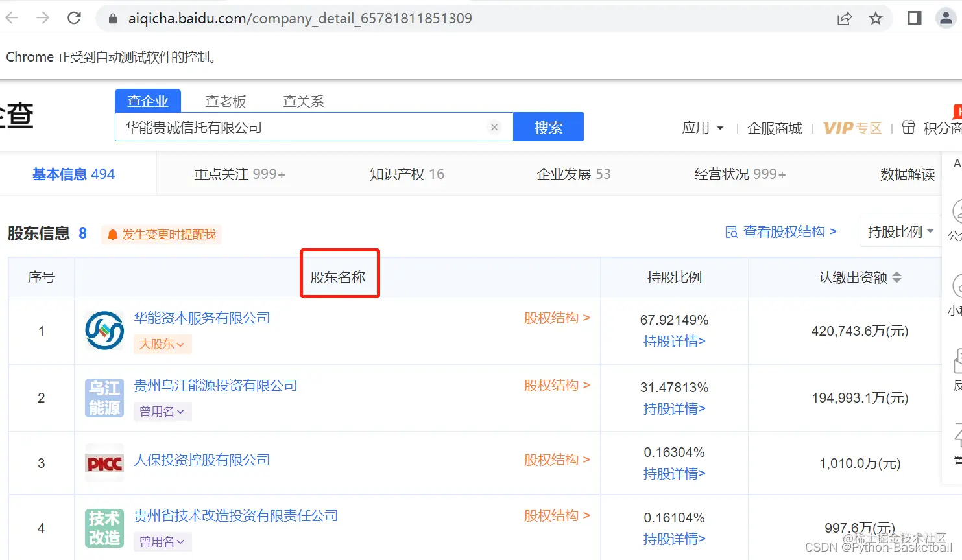The image size is (962, 560).
Task: Select the 查企业 tab
Action: click(148, 101)
